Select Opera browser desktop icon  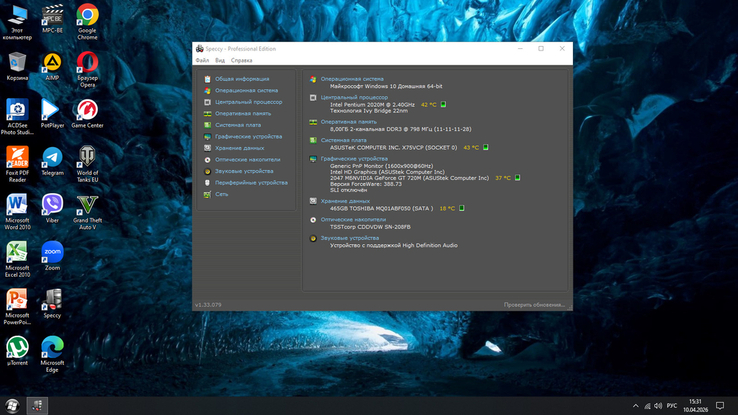coord(87,69)
